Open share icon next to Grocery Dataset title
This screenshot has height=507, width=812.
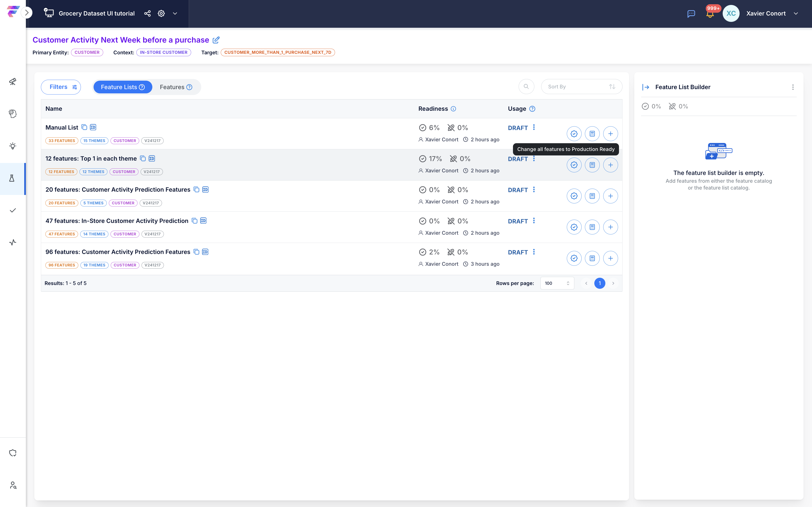[x=147, y=13]
